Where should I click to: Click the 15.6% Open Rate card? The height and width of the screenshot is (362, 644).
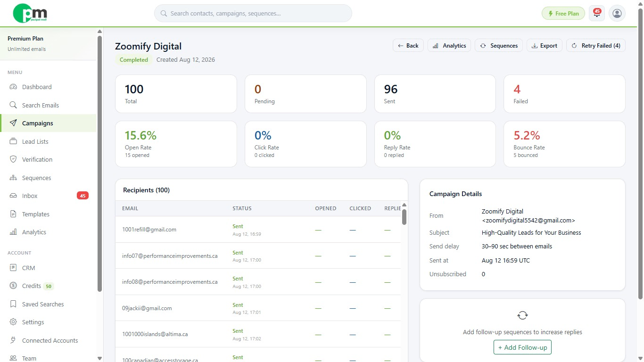click(x=176, y=144)
